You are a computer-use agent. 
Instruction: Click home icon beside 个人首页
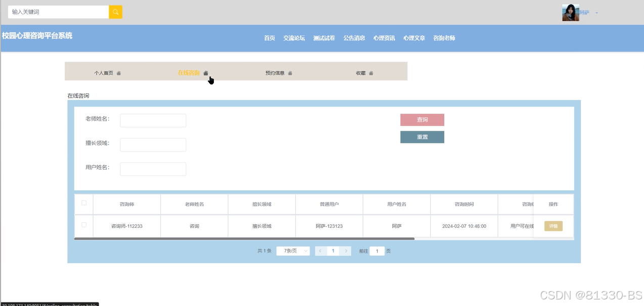click(x=119, y=73)
